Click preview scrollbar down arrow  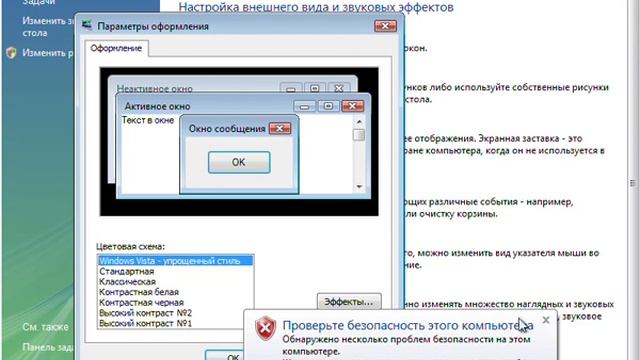coord(359,187)
